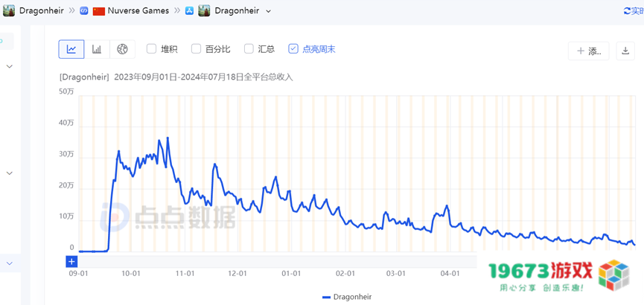Click the range slider bar below chart
The width and height of the screenshot is (644, 305).
pos(277,262)
